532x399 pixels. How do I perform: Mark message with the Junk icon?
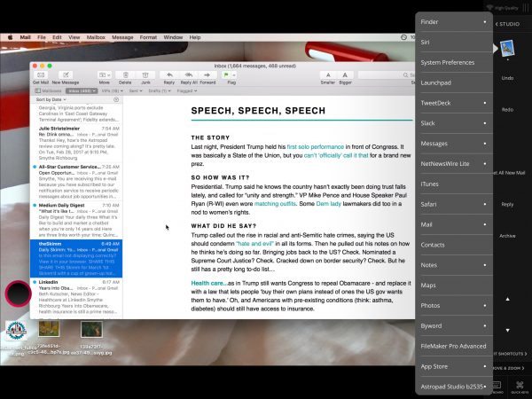coord(145,75)
